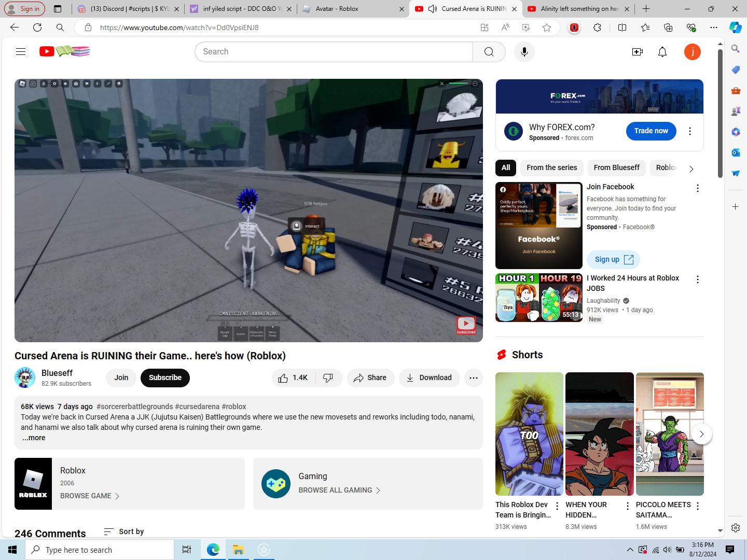The image size is (747, 560).
Task: Open Roblox game card thumbnail
Action: pyautogui.click(x=33, y=484)
